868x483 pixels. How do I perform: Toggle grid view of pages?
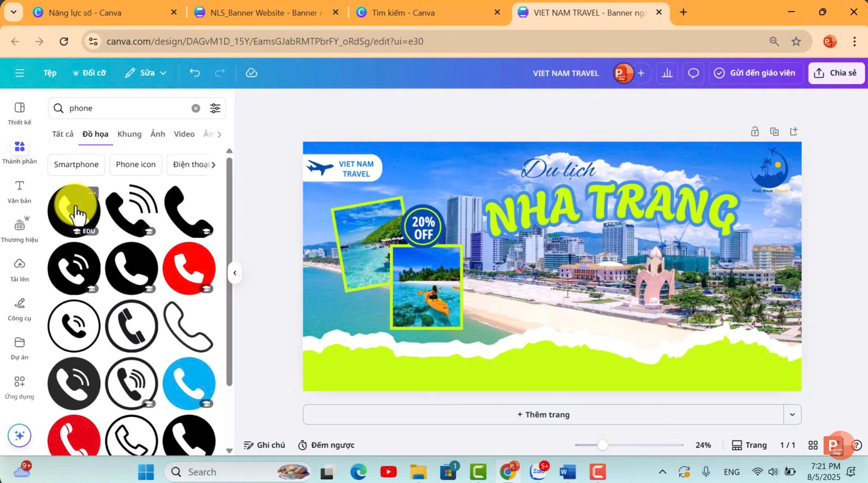coord(813,445)
